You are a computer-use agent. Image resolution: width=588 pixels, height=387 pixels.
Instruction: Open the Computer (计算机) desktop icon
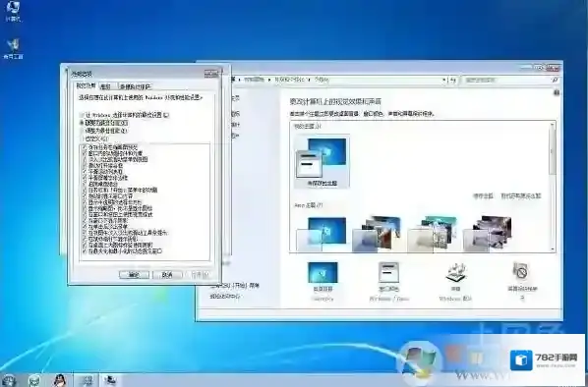tap(13, 11)
